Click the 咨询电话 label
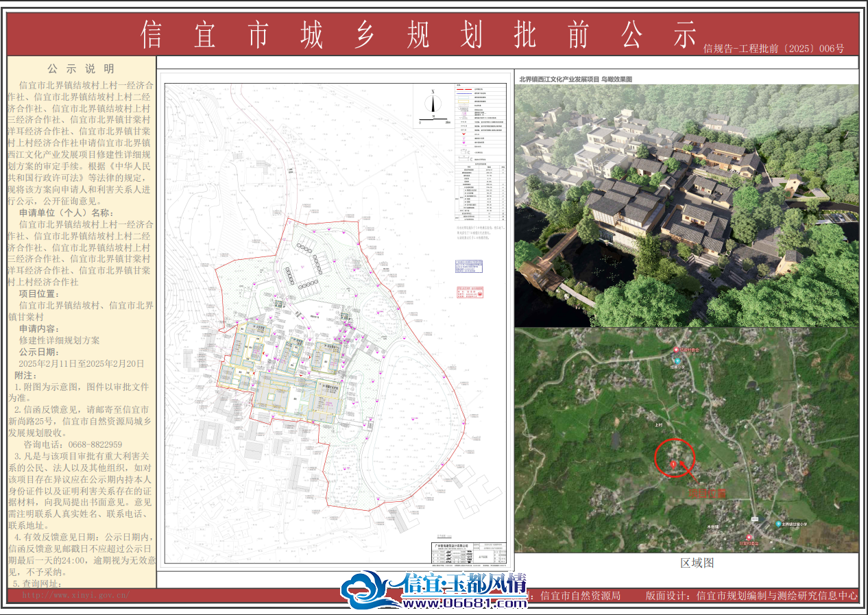The image size is (868, 615). pos(45,444)
